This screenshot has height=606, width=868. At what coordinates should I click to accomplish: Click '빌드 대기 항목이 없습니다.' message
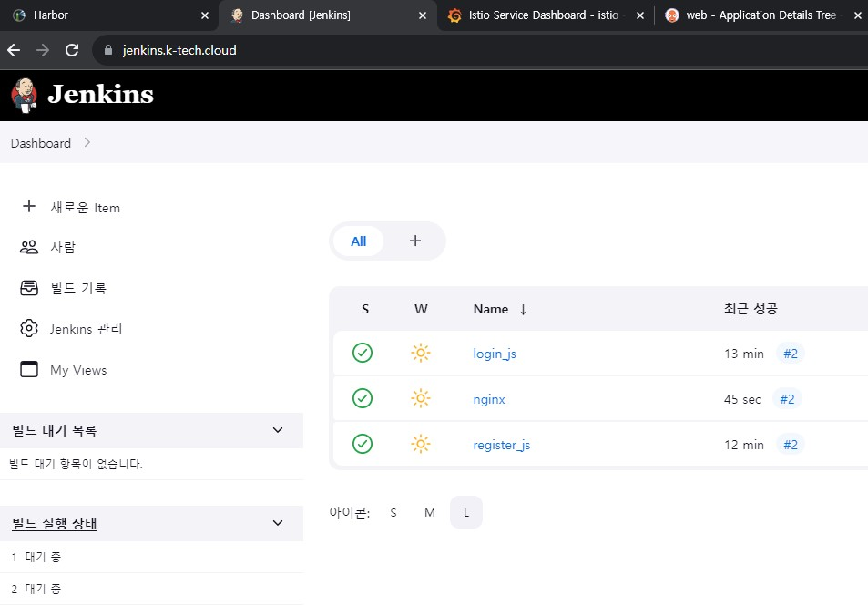pyautogui.click(x=76, y=464)
